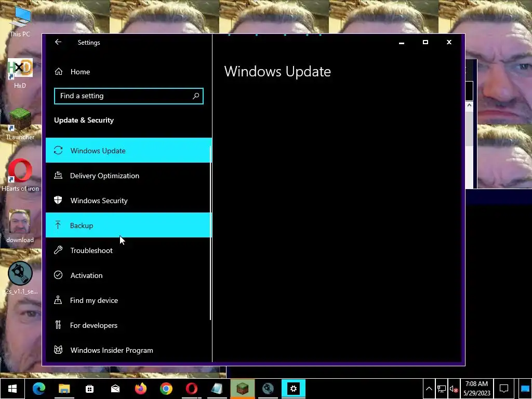This screenshot has height=399, width=532.
Task: Launch Microsoft Edge from taskbar
Action: 38,389
